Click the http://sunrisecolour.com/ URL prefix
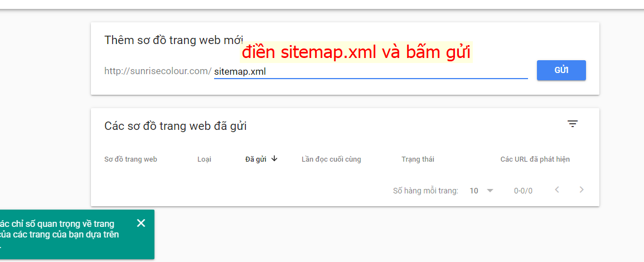The height and width of the screenshot is (262, 644). [x=158, y=71]
